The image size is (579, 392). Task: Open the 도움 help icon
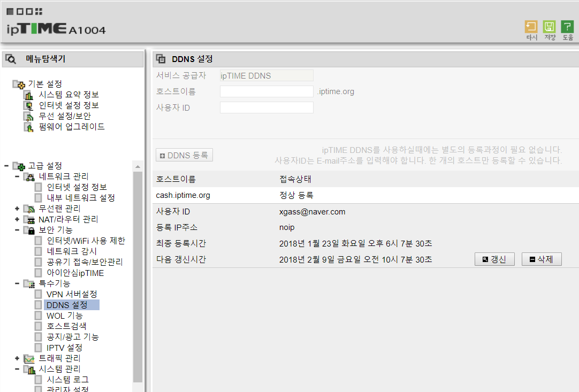(x=567, y=27)
